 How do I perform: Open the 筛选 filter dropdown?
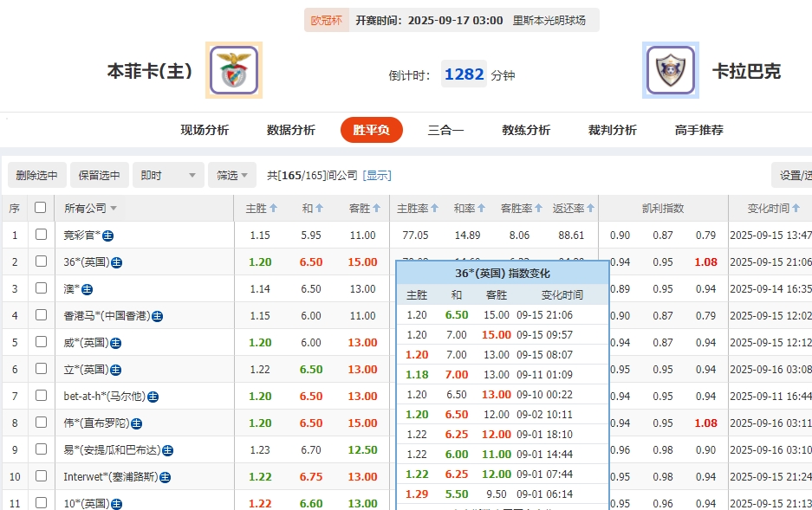click(231, 174)
